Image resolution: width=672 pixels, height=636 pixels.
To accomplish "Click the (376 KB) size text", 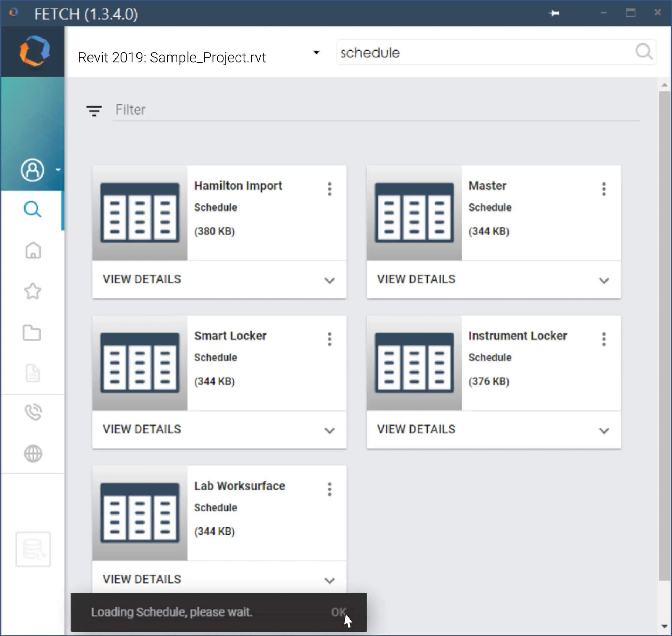I will [489, 381].
